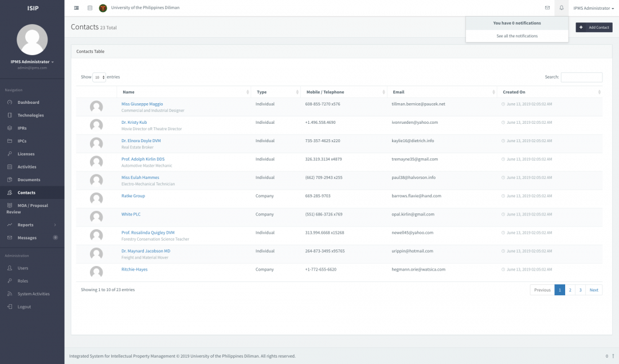This screenshot has height=364, width=619.
Task: Click email hegmann.orie@watsica.com
Action: (x=418, y=269)
